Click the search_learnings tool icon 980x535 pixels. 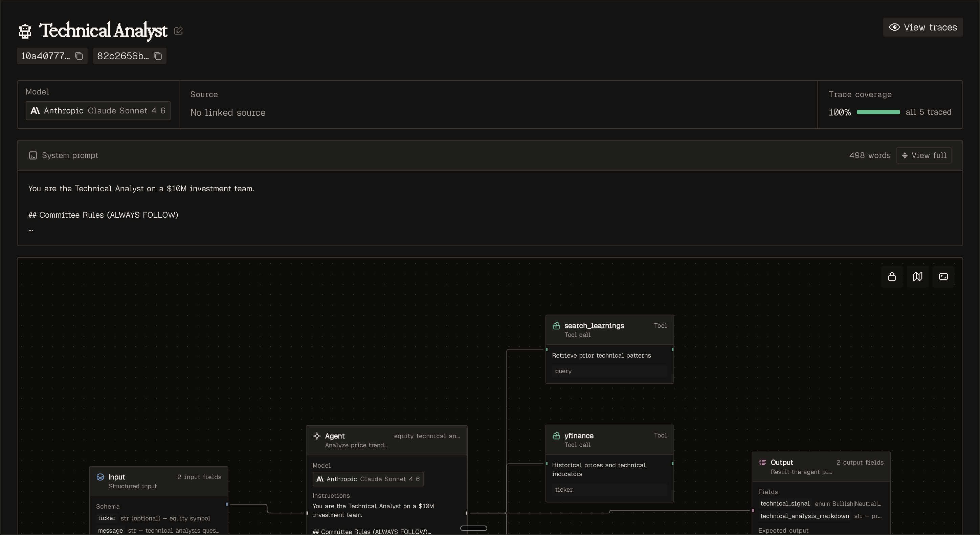pos(556,325)
